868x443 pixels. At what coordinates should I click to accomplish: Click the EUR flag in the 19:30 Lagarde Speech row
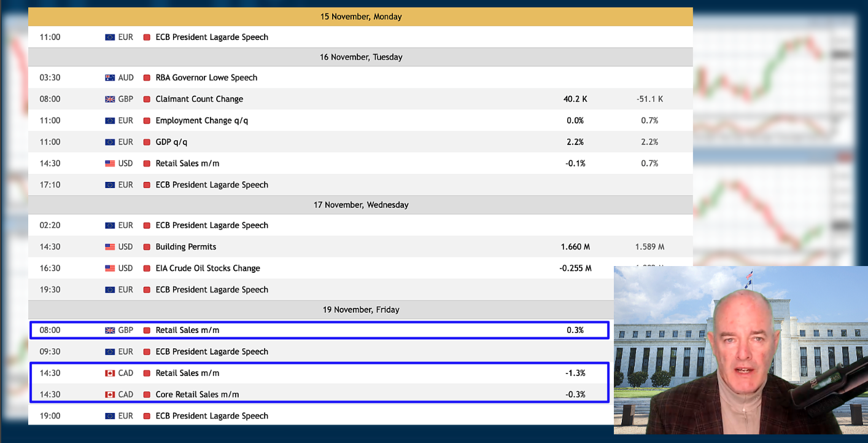(110, 290)
